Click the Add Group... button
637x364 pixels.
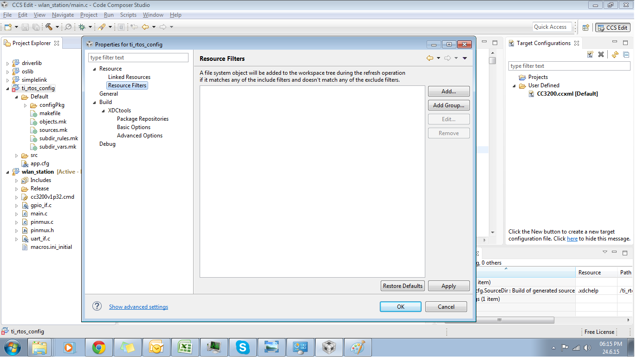pos(448,105)
